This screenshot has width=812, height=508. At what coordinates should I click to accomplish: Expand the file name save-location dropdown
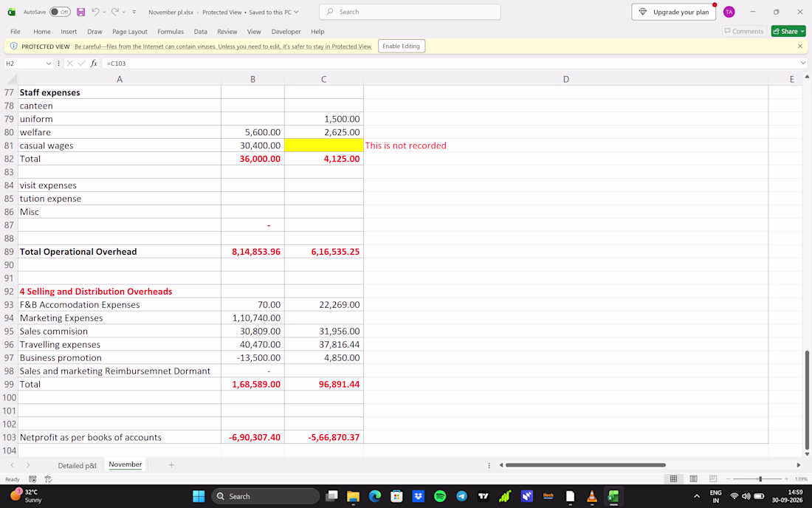pyautogui.click(x=296, y=12)
